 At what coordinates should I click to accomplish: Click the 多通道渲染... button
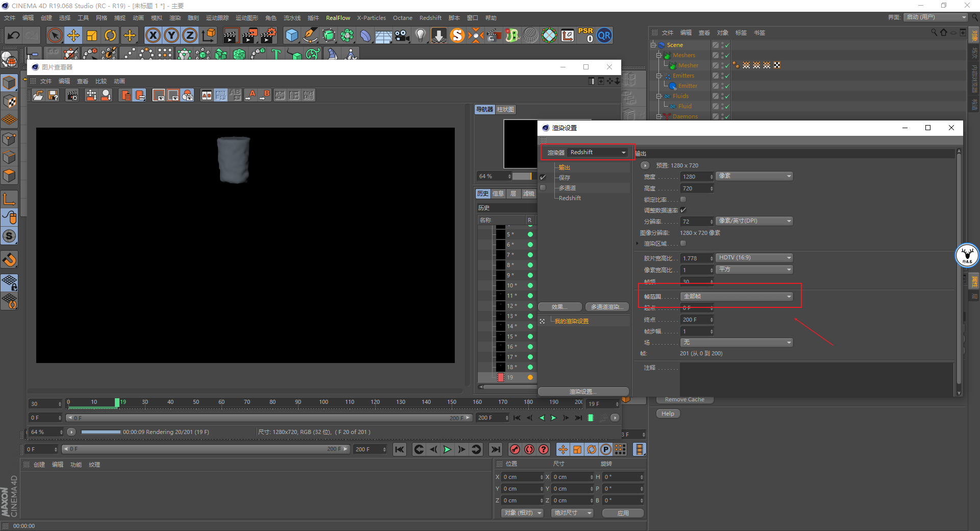click(606, 307)
